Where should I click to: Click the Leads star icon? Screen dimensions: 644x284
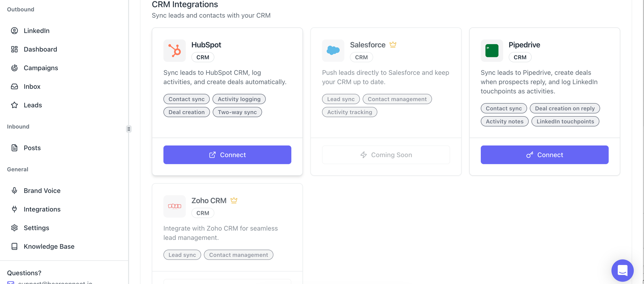(x=14, y=105)
